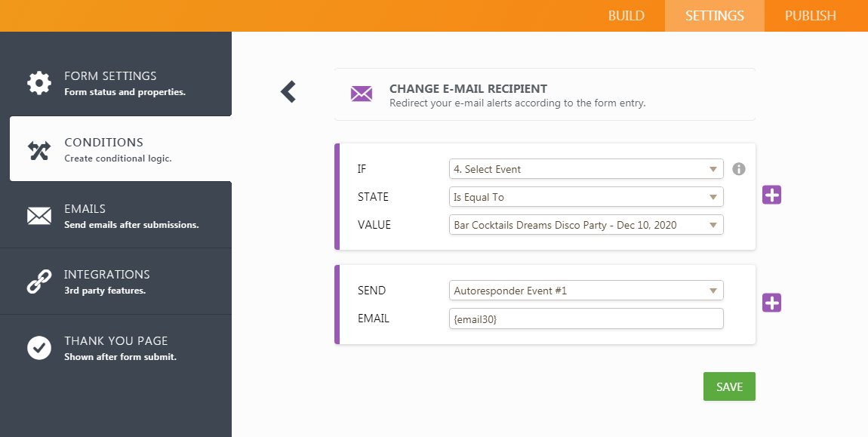Click the EMAIL input field containing {email30}
The image size is (868, 437).
[586, 319]
